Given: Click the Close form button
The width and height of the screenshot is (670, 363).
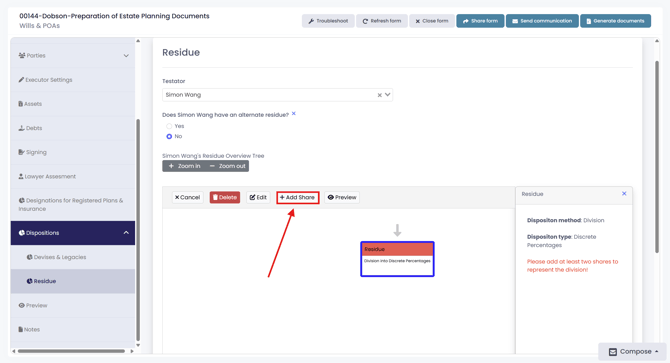Looking at the screenshot, I should coord(432,21).
